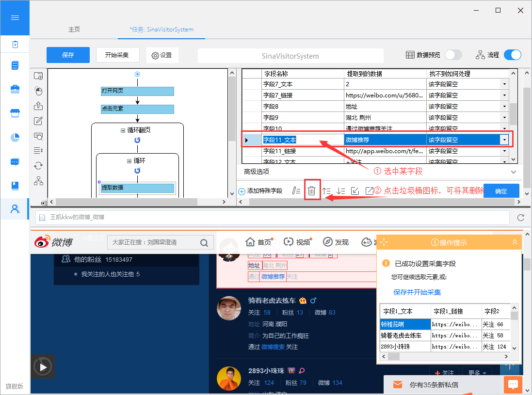
Task: Collapse the 循环 node
Action: click(x=129, y=161)
